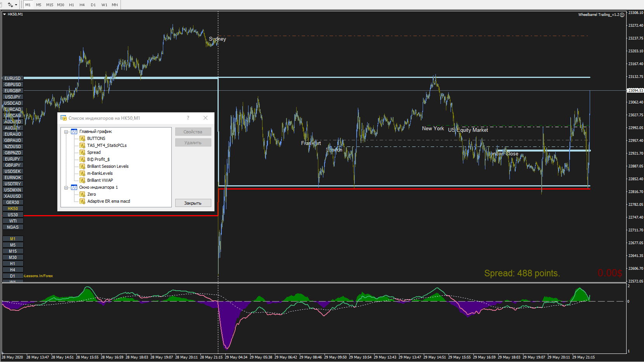This screenshot has width=644, height=362.
Task: Click the question mark help button in dialog
Action: [x=188, y=118]
